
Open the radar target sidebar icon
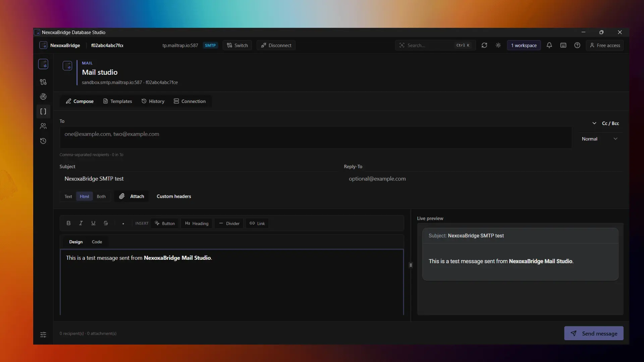click(x=43, y=97)
